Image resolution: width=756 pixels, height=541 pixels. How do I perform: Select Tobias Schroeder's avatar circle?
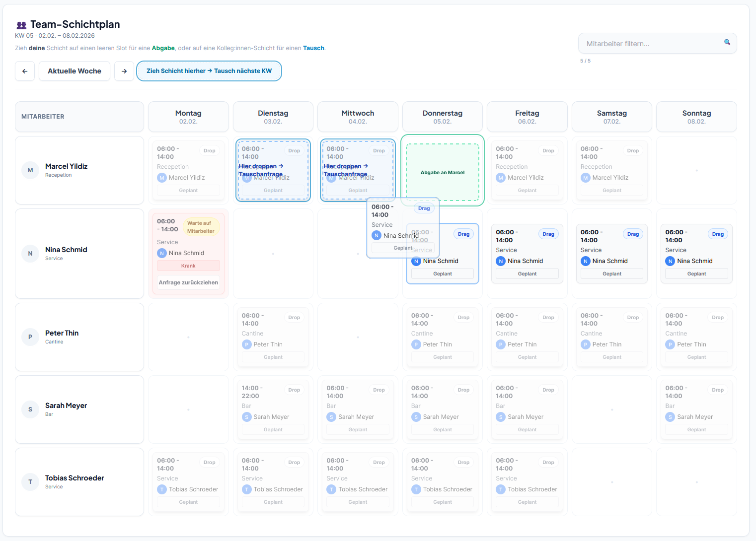point(30,482)
